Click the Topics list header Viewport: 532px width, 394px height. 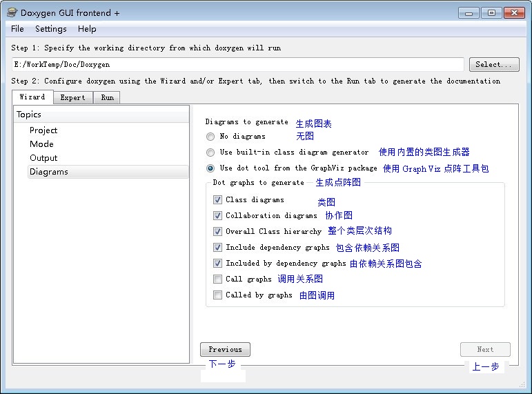101,115
